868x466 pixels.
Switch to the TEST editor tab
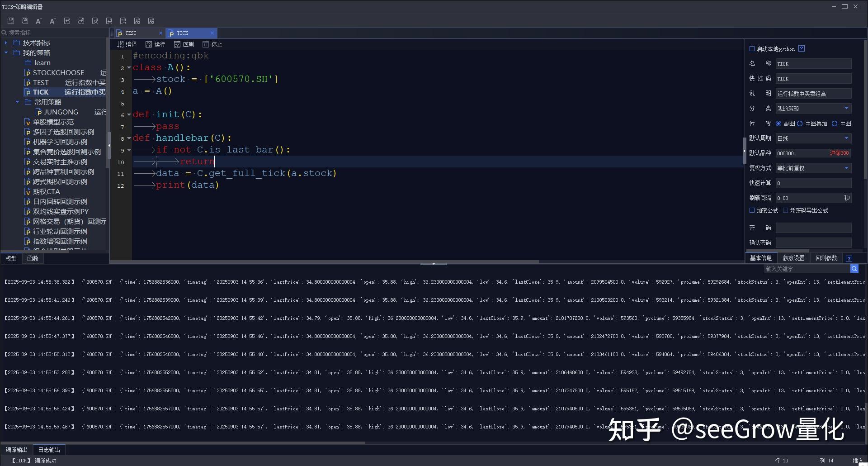(x=131, y=33)
